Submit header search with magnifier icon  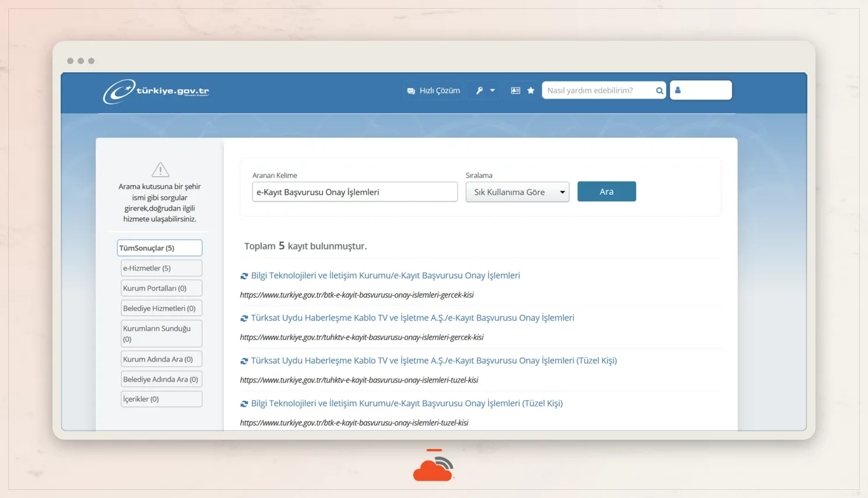[x=660, y=90]
